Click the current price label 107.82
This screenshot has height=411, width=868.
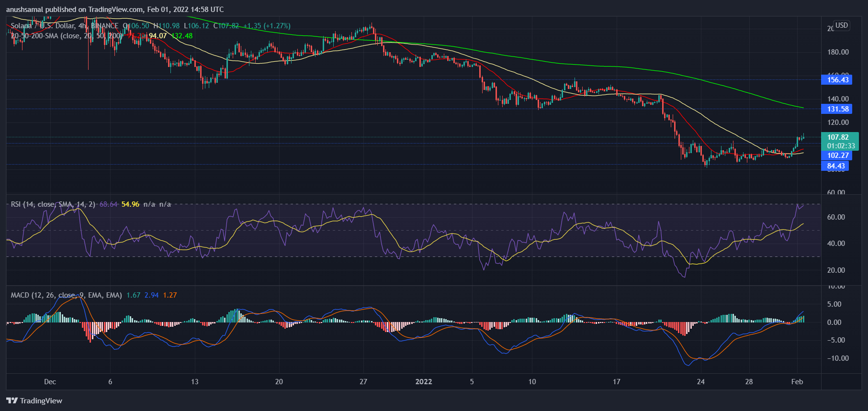click(838, 137)
